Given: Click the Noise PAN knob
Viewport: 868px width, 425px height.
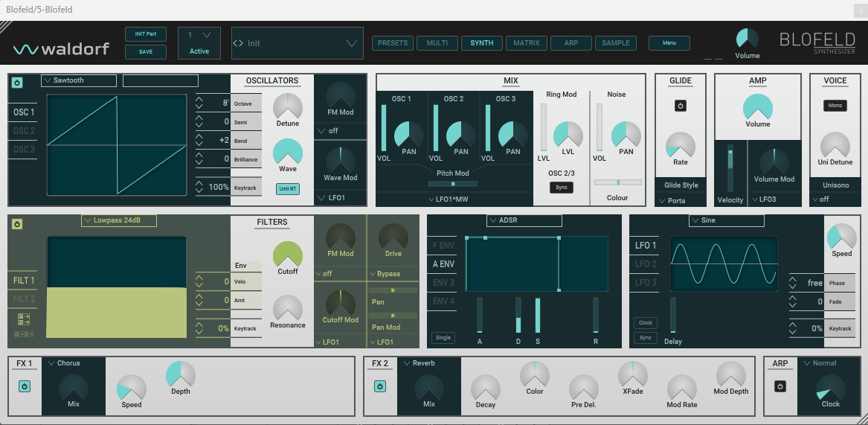Looking at the screenshot, I should (x=626, y=135).
